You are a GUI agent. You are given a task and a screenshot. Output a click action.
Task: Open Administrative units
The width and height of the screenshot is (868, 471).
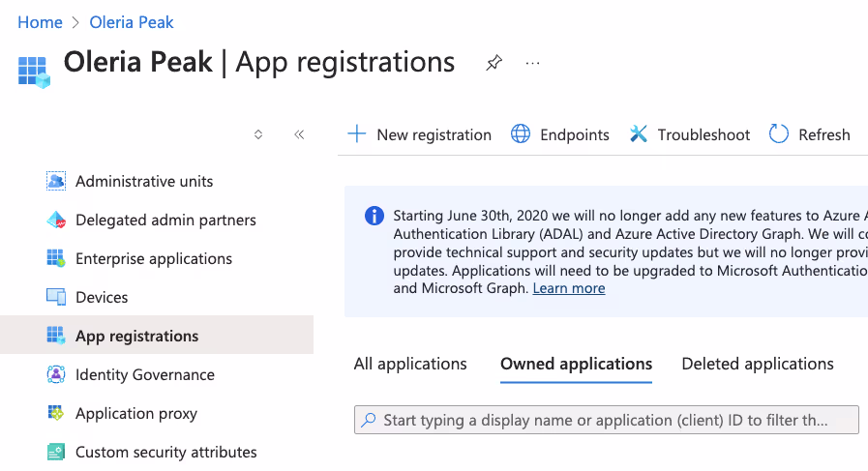pyautogui.click(x=144, y=182)
